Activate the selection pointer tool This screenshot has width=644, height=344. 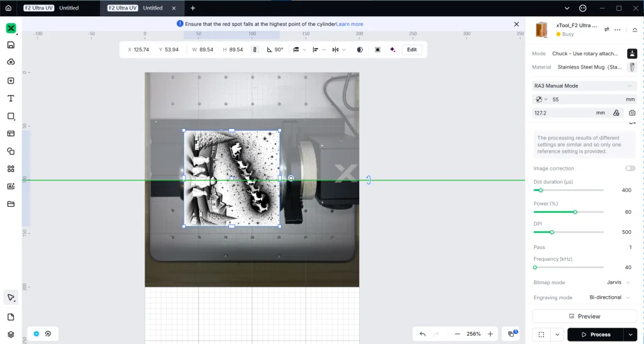(x=11, y=297)
